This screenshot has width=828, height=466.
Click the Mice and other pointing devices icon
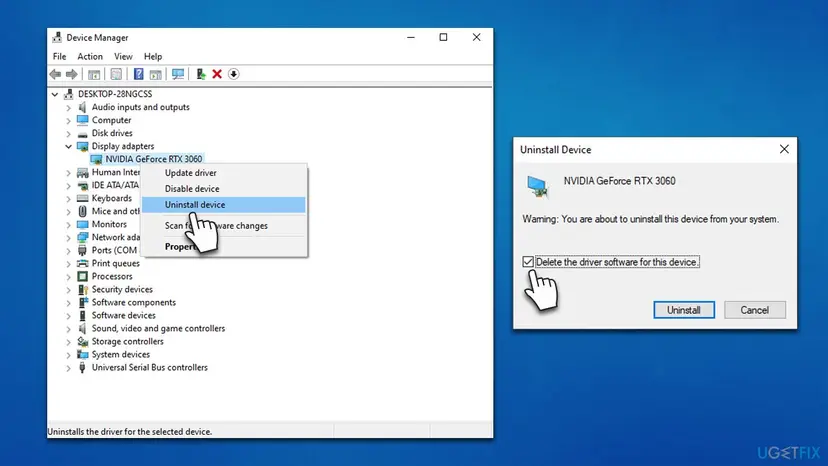point(82,211)
